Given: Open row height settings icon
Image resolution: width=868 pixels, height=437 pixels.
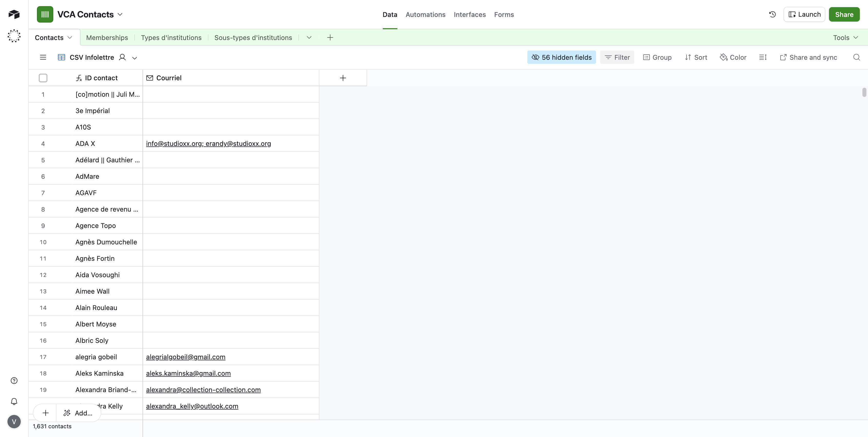Looking at the screenshot, I should [763, 57].
